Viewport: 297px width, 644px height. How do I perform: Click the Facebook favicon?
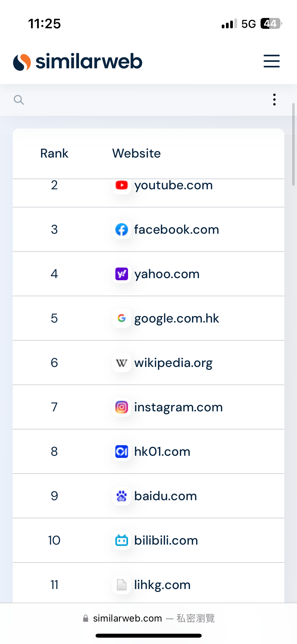(122, 229)
